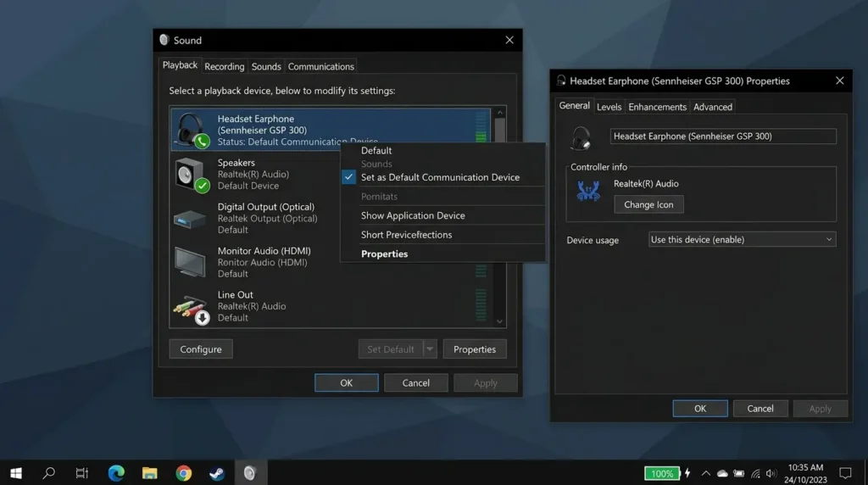Open the Set Default dropdown arrow

pos(430,349)
